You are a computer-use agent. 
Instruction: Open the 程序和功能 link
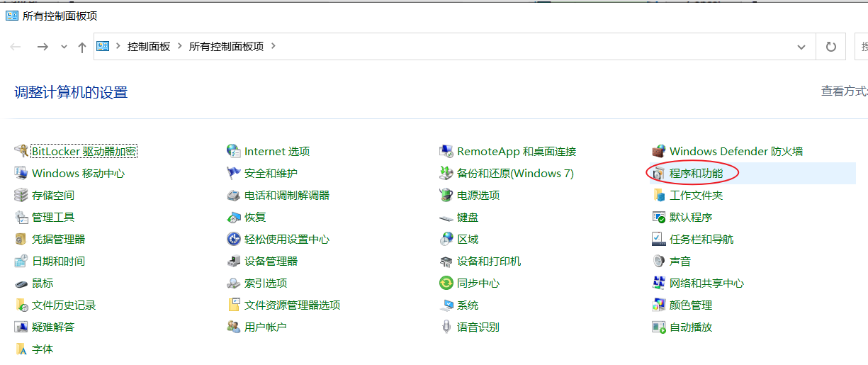coord(697,173)
